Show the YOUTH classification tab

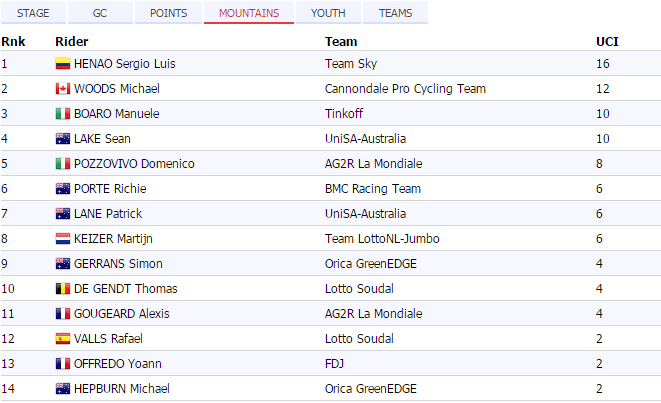point(329,13)
